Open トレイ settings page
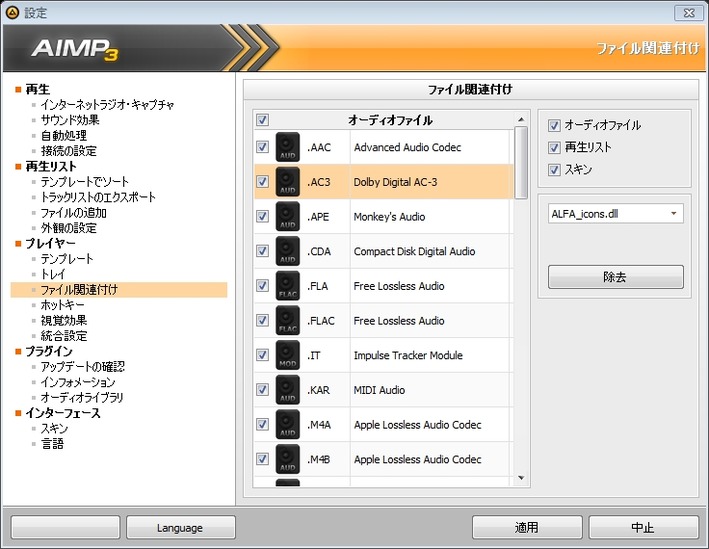Screen dimensions: 709x549 point(53,274)
